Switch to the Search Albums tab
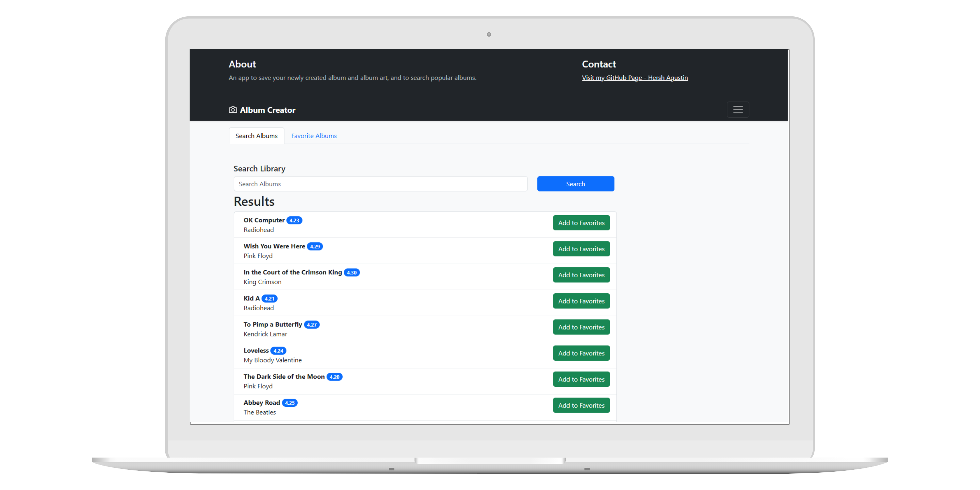980x490 pixels. pyautogui.click(x=256, y=136)
